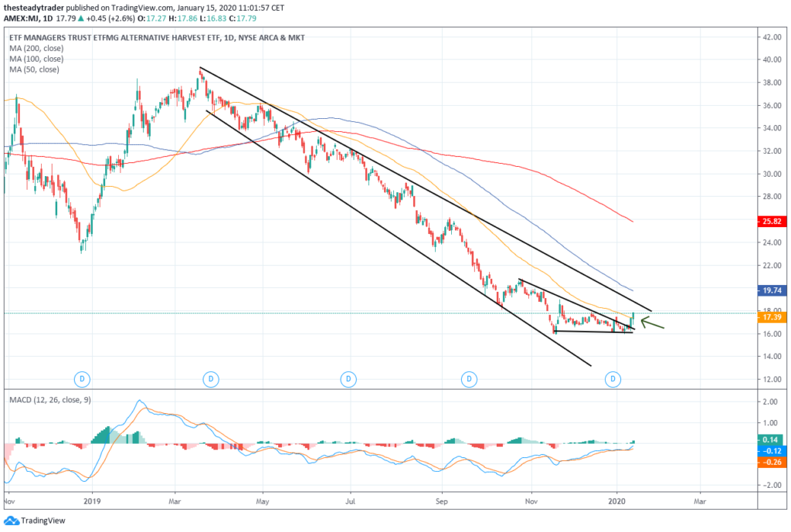Click the blue 19.74 price tag
The image size is (791, 532).
[772, 290]
